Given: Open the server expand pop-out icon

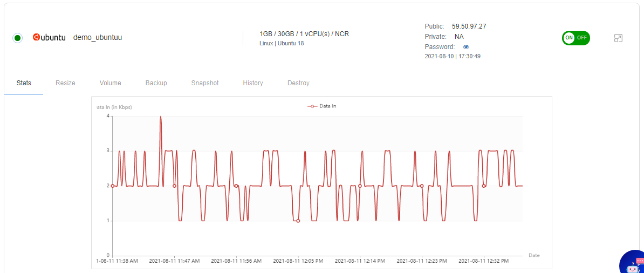Looking at the screenshot, I should coord(619,38).
